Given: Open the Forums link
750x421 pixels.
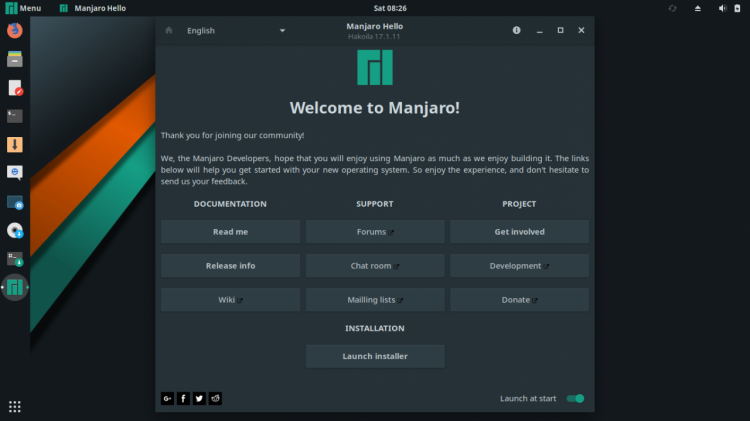Looking at the screenshot, I should coord(375,232).
